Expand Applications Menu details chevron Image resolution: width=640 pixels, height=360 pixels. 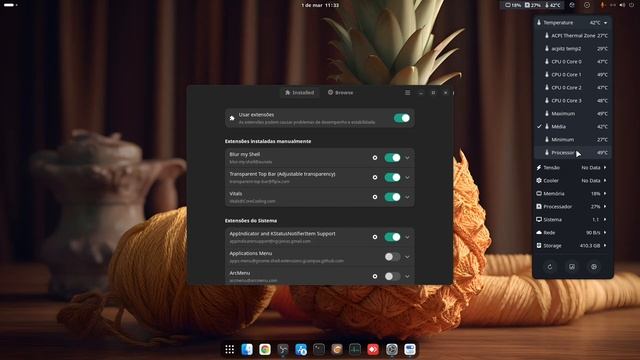pos(407,257)
